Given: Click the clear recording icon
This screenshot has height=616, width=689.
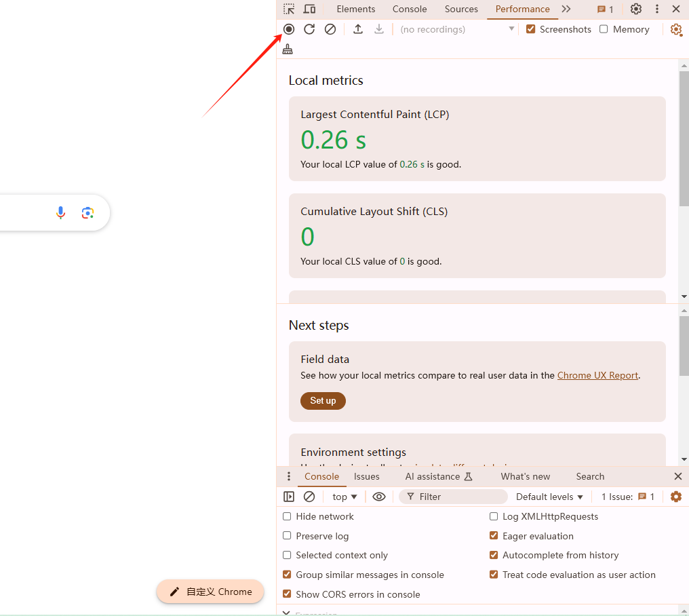Looking at the screenshot, I should coord(330,29).
